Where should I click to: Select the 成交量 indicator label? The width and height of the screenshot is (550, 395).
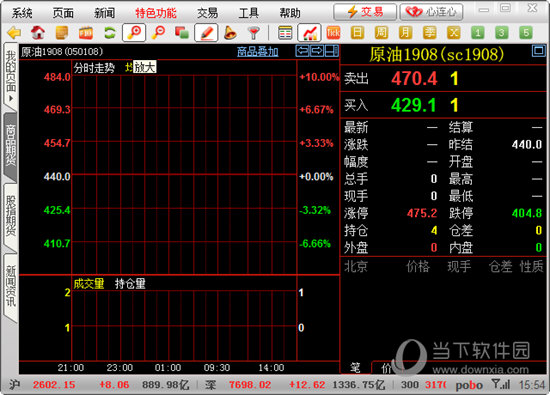(x=89, y=284)
